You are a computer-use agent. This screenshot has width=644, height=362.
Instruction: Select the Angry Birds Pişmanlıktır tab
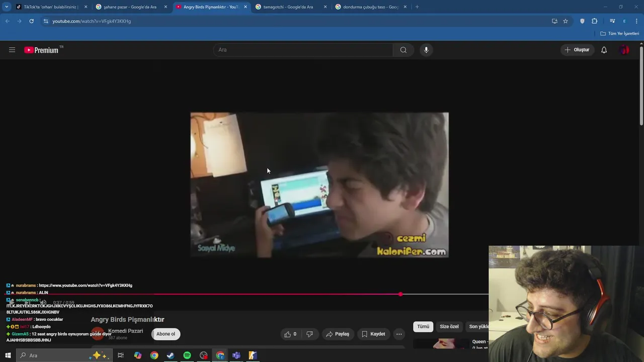pyautogui.click(x=210, y=7)
